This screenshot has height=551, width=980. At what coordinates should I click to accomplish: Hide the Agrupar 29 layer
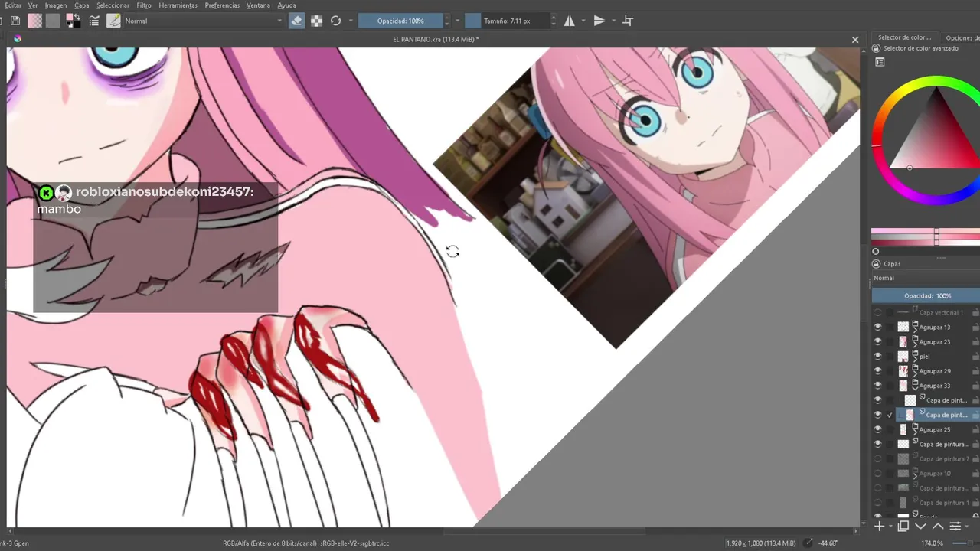877,371
